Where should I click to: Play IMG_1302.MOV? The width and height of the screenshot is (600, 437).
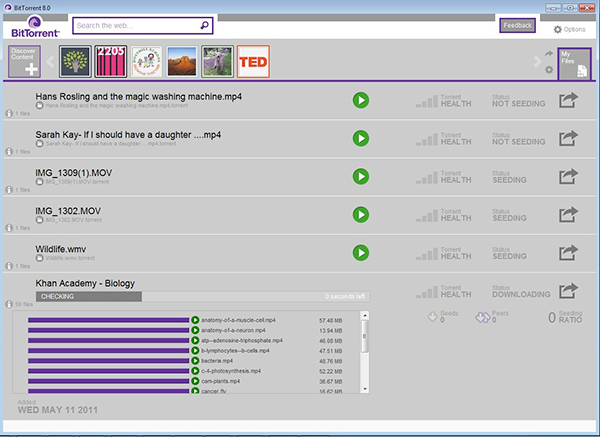pos(361,215)
